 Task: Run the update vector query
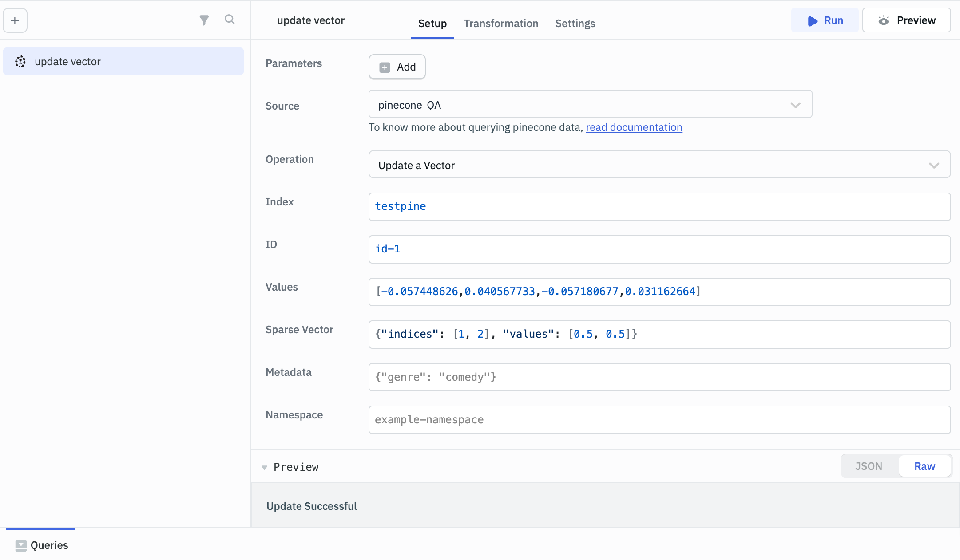[x=825, y=20]
